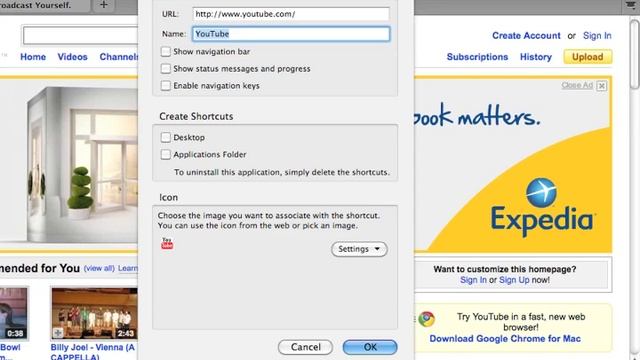Click the YouTube favicon in Icon section
The width and height of the screenshot is (640, 360).
pyautogui.click(x=167, y=243)
